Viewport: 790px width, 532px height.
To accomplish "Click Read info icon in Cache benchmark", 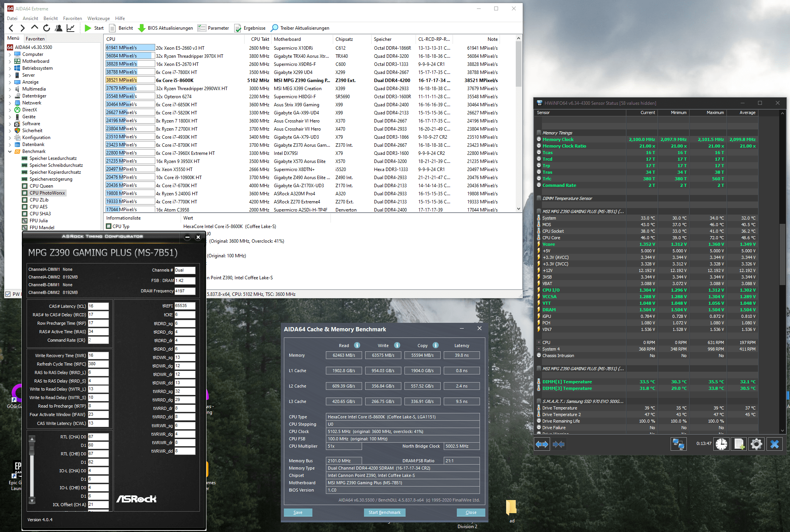I will (357, 345).
